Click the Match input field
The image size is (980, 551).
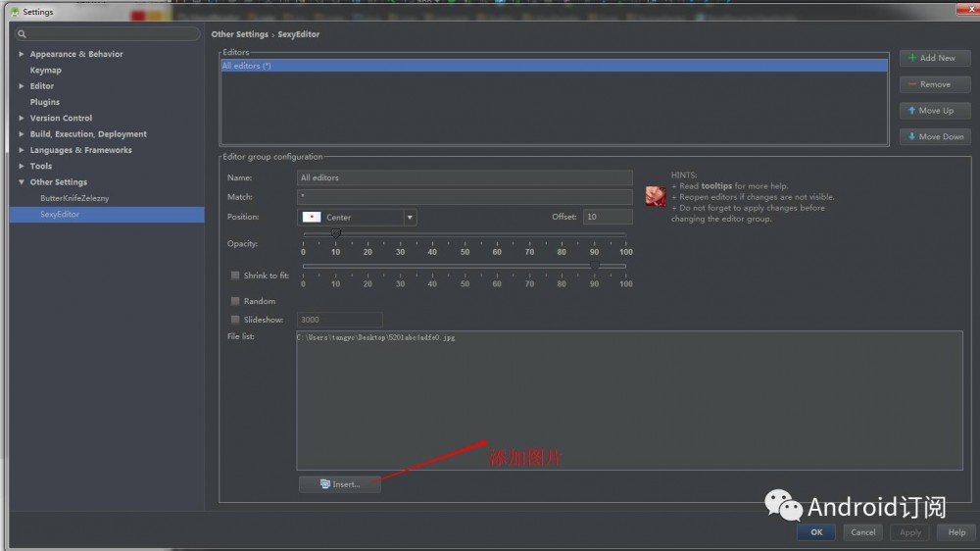[465, 197]
